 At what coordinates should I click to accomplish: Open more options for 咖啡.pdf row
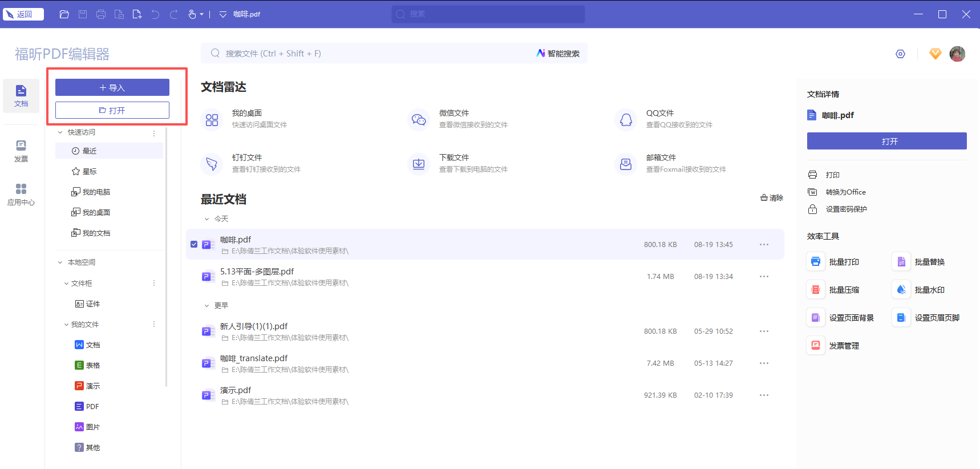(x=764, y=244)
